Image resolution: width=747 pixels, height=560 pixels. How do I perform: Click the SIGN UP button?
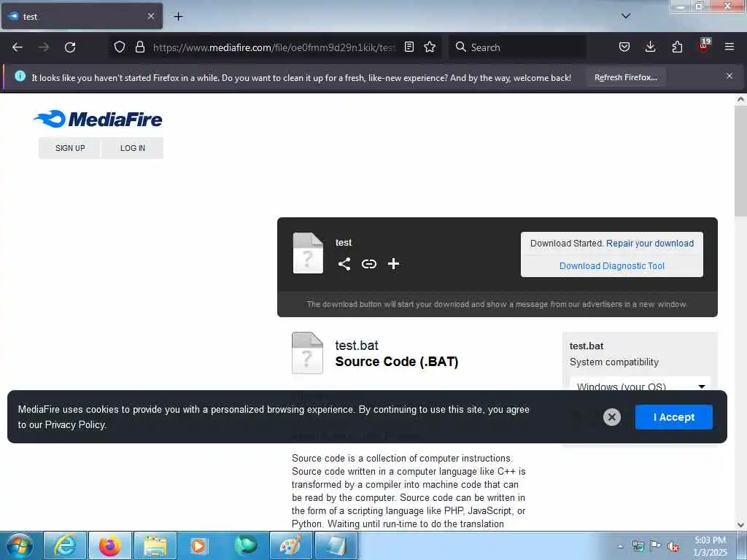70,148
